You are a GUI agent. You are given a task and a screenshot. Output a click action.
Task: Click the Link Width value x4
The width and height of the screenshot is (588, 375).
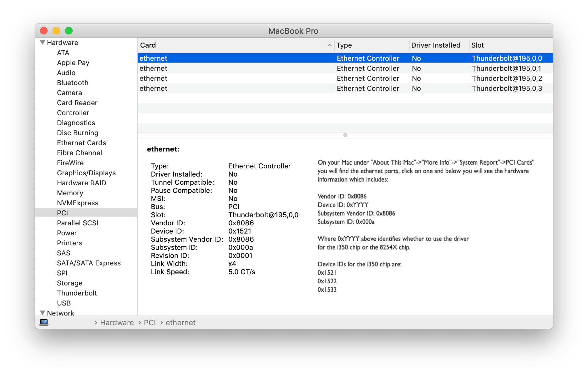coord(232,264)
